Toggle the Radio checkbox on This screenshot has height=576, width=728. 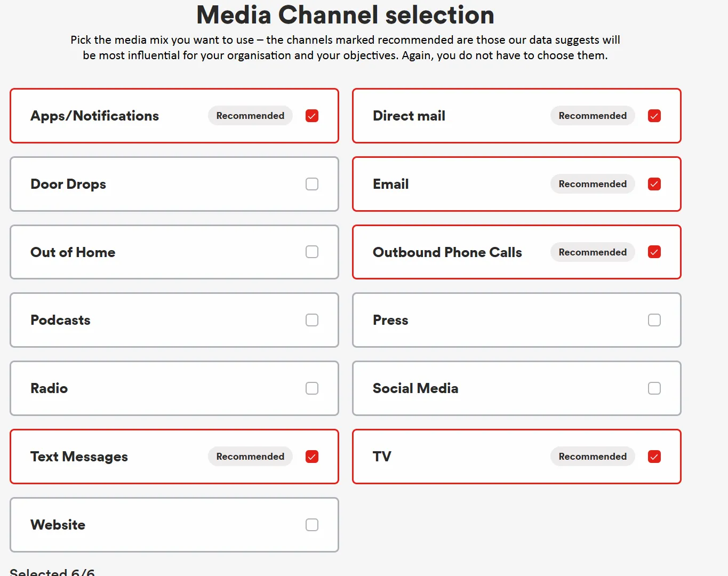pos(312,388)
